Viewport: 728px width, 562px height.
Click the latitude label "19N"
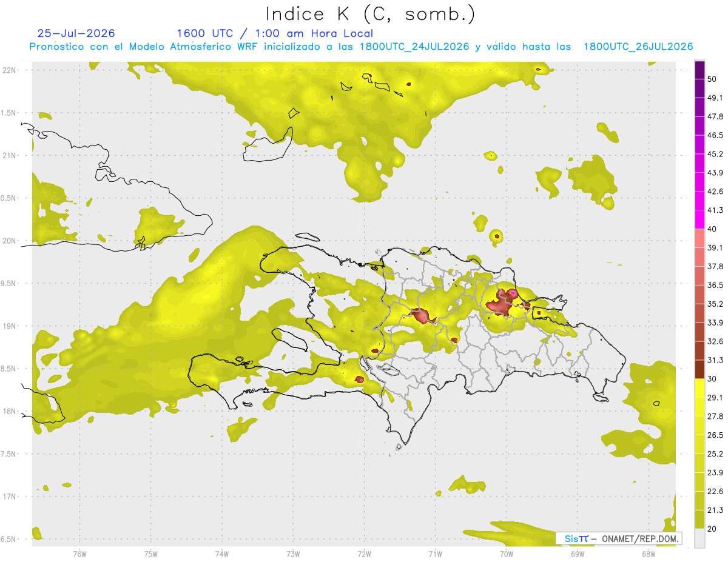tap(10, 326)
